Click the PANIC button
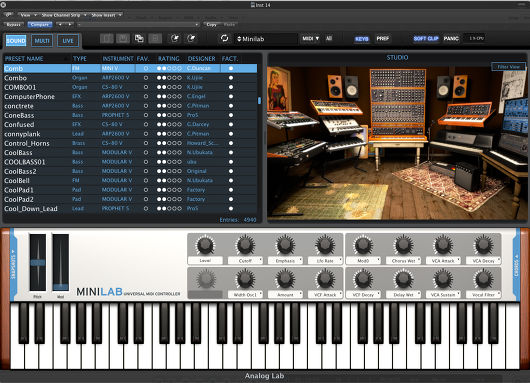530x383 pixels. (451, 39)
